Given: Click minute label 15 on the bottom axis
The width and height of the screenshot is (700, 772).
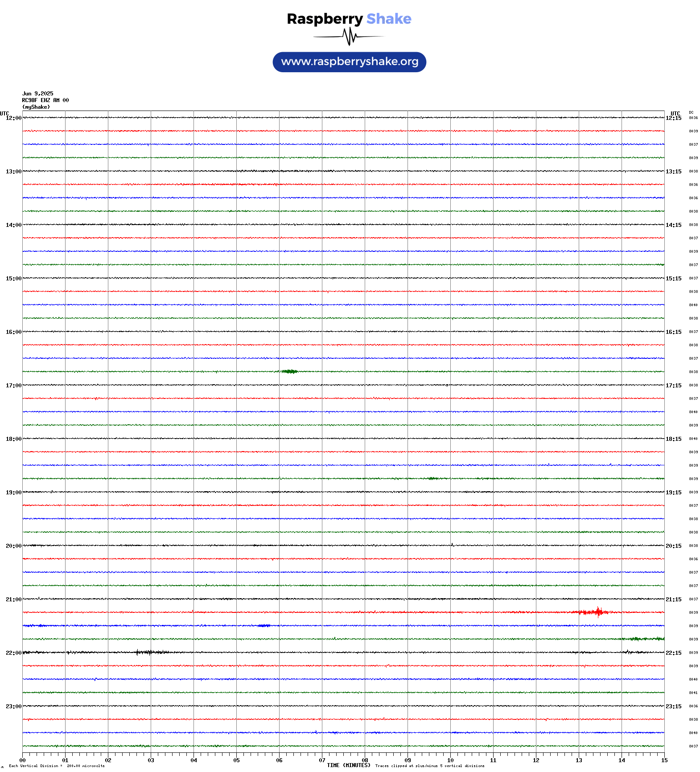Looking at the screenshot, I should (664, 760).
